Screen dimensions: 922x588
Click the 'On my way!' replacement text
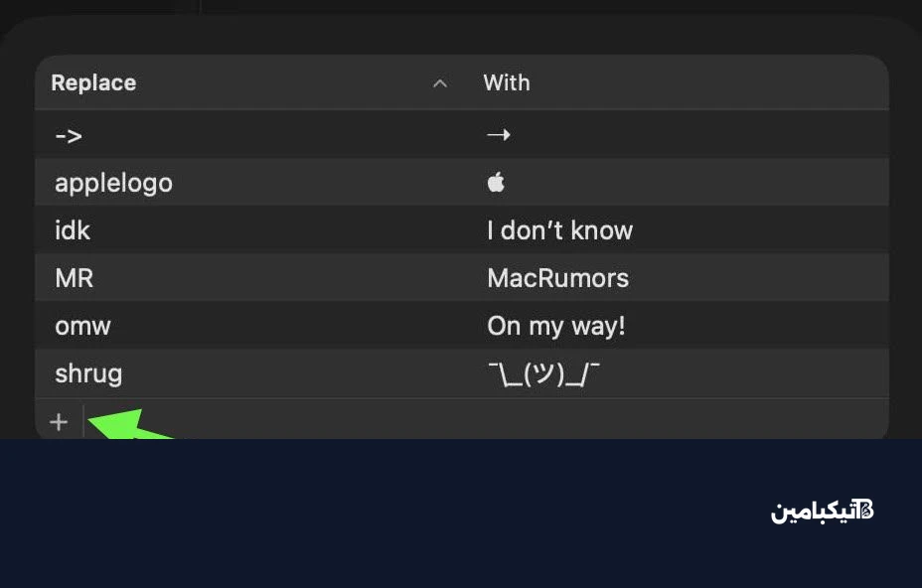[556, 326]
